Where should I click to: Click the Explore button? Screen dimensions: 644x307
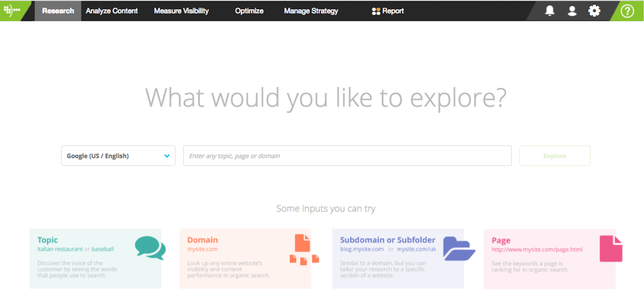555,156
